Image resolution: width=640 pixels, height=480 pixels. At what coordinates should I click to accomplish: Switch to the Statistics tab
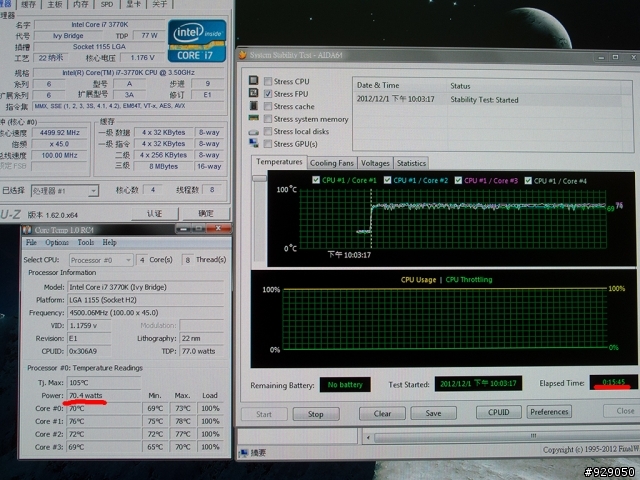(x=411, y=163)
